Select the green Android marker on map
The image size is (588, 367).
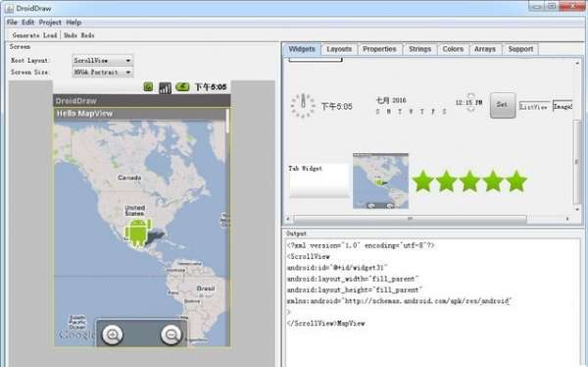(138, 233)
